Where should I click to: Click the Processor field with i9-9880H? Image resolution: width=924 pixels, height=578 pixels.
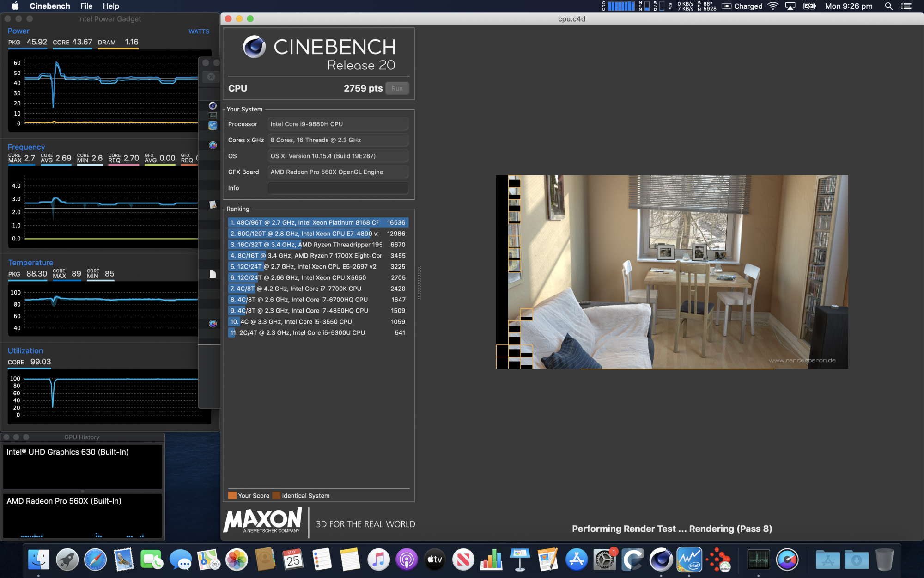[338, 124]
